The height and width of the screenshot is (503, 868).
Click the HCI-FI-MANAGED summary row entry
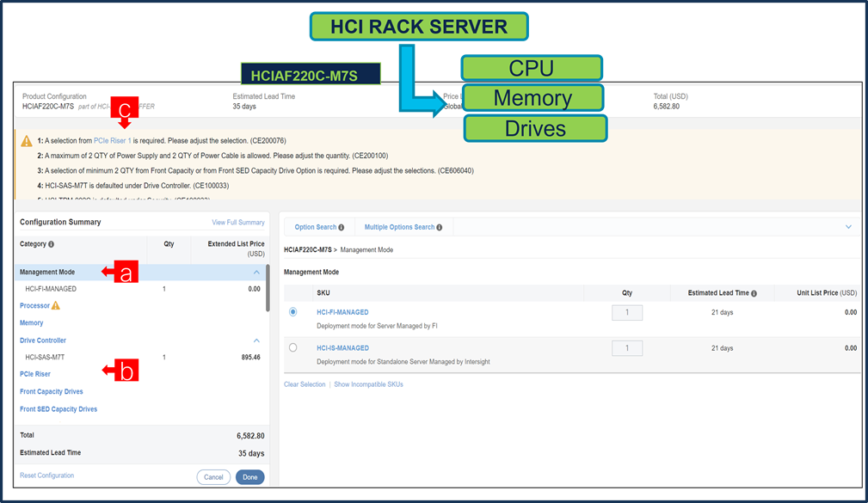coord(140,289)
